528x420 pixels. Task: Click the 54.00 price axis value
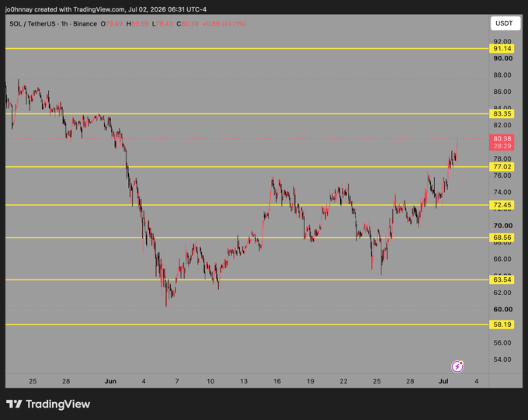click(x=502, y=359)
